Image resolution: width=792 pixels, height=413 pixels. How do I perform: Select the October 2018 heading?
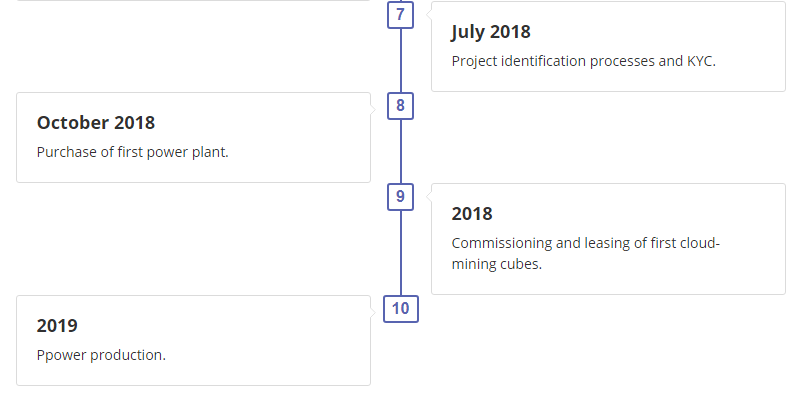96,123
